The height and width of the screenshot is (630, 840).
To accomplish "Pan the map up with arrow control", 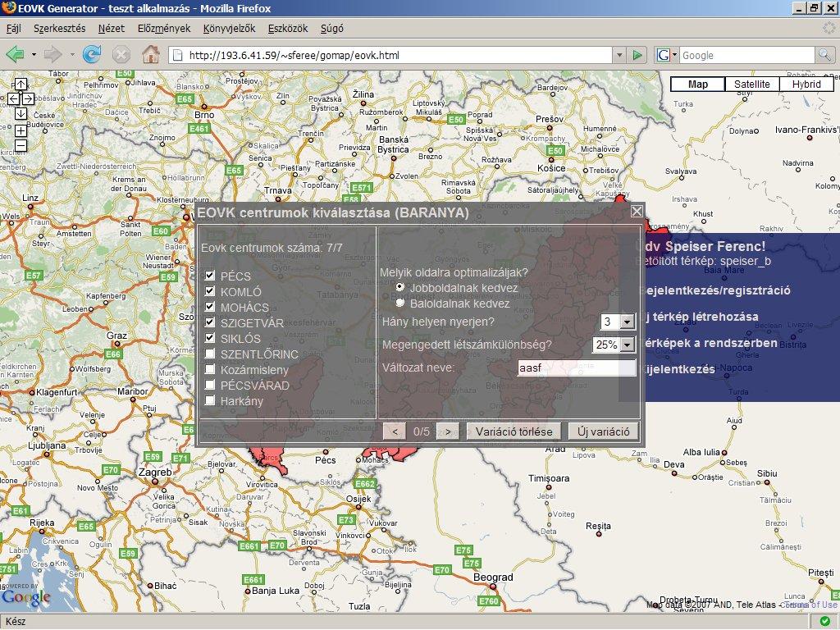I will (x=21, y=84).
